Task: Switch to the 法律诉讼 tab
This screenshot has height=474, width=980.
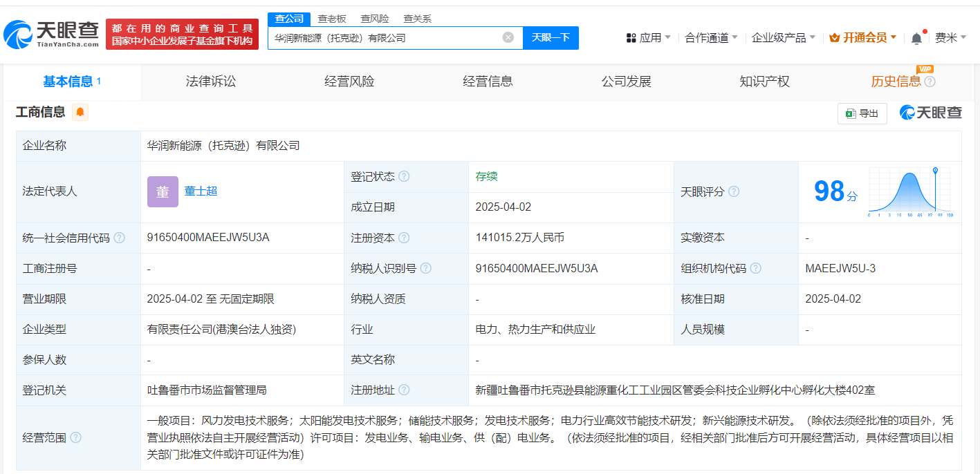Action: [x=211, y=82]
